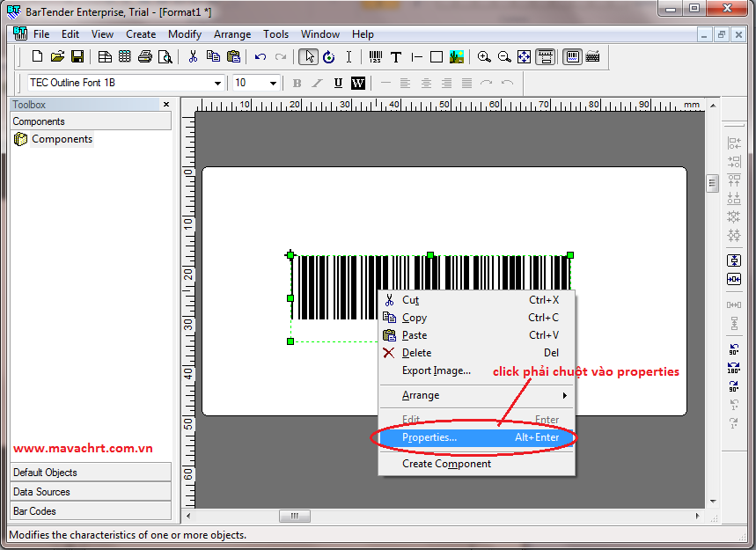Expand the Data Sources toolbox section

91,492
